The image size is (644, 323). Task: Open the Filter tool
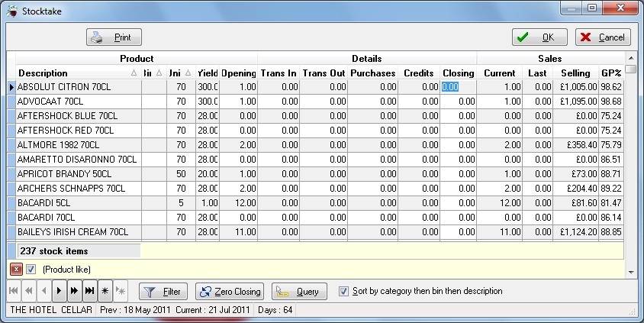[x=163, y=292]
